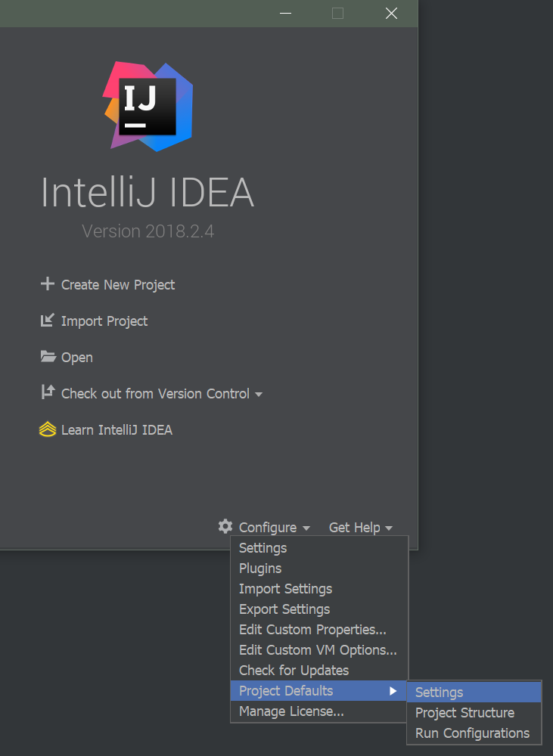Expand the Version Control dropdown arrow
This screenshot has height=756, width=553.
(x=259, y=395)
